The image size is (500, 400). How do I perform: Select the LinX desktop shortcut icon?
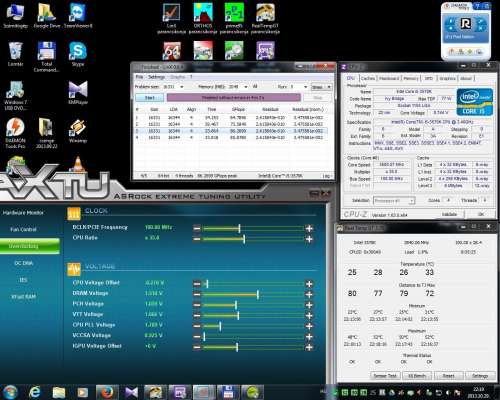coord(171,18)
